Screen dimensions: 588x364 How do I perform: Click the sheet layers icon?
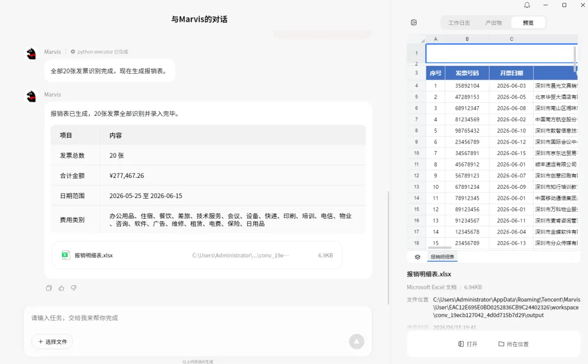[x=418, y=257]
